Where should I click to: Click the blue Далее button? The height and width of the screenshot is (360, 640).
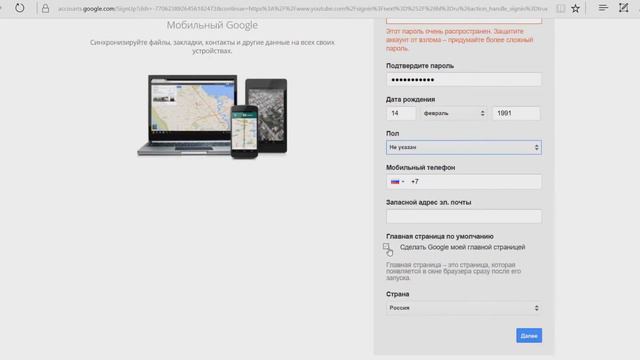(x=529, y=336)
